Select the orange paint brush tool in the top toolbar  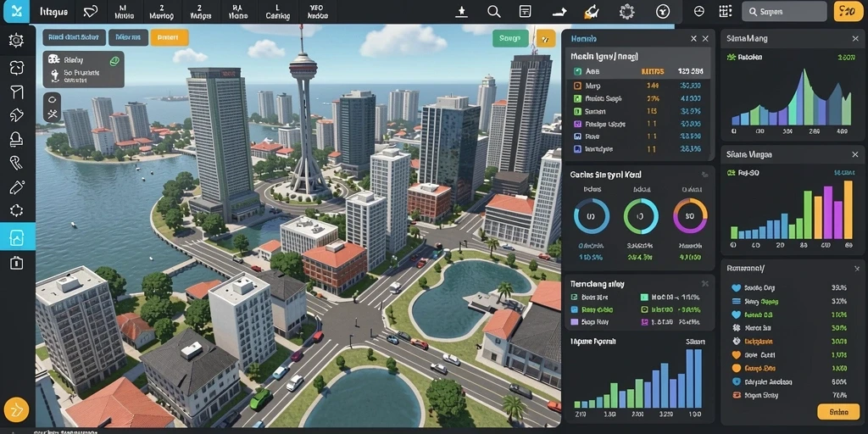592,11
